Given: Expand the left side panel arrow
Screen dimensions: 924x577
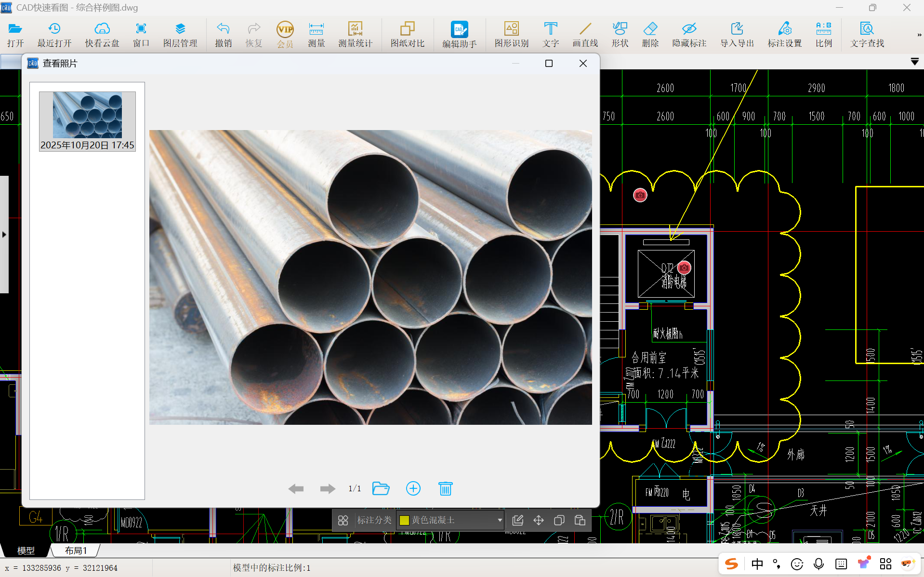Looking at the screenshot, I should click(x=4, y=235).
